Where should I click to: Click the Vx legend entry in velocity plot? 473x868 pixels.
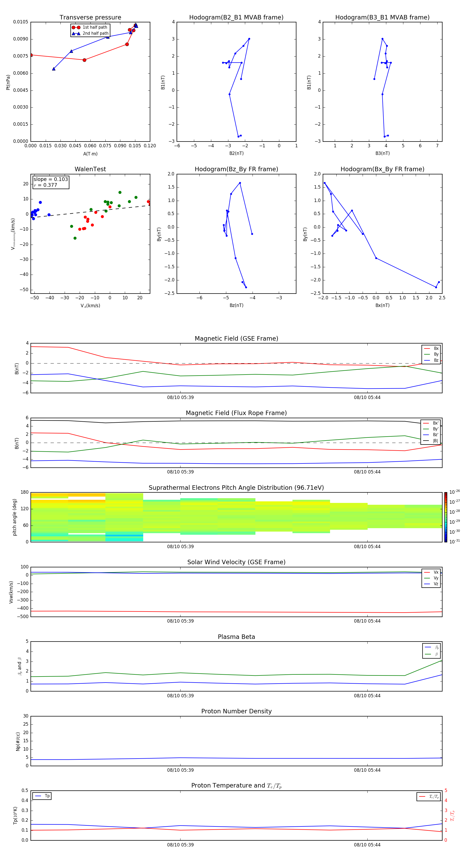(431, 572)
